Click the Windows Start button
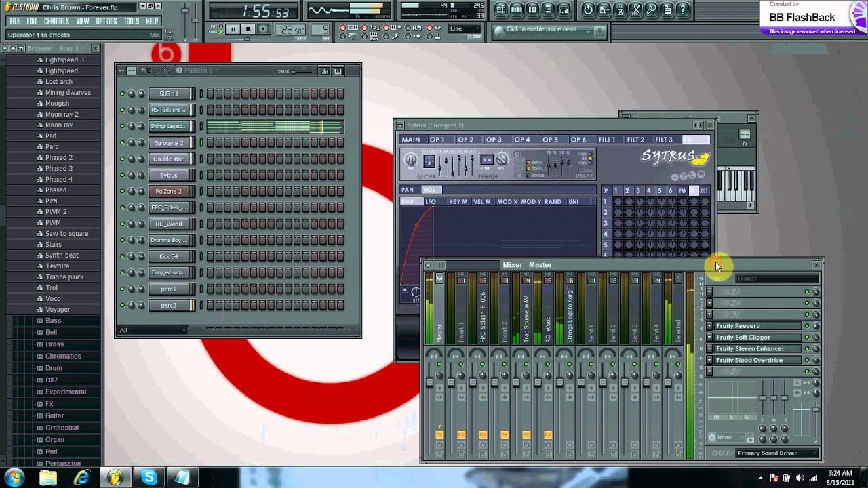 (14, 477)
